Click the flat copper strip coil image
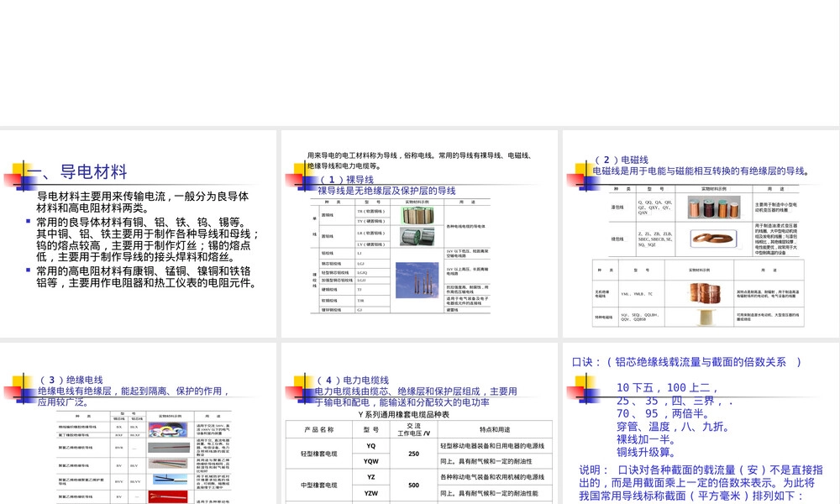The width and height of the screenshot is (840, 504). 713,239
